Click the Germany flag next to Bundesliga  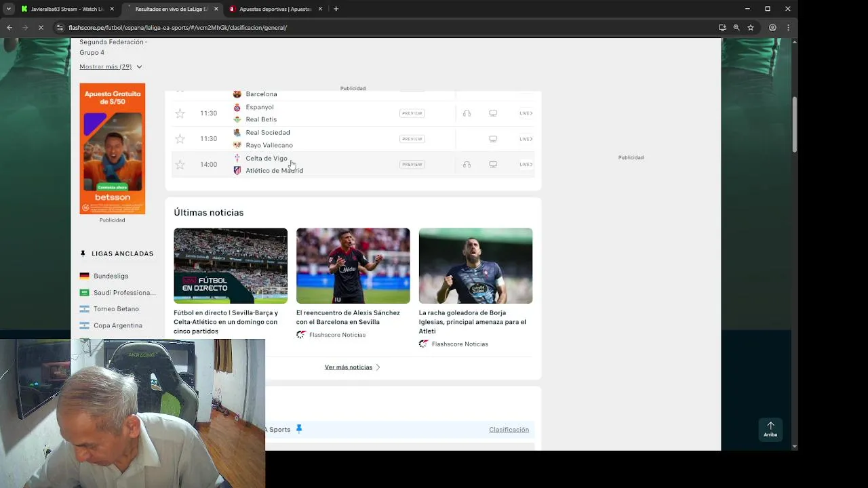pos(84,276)
